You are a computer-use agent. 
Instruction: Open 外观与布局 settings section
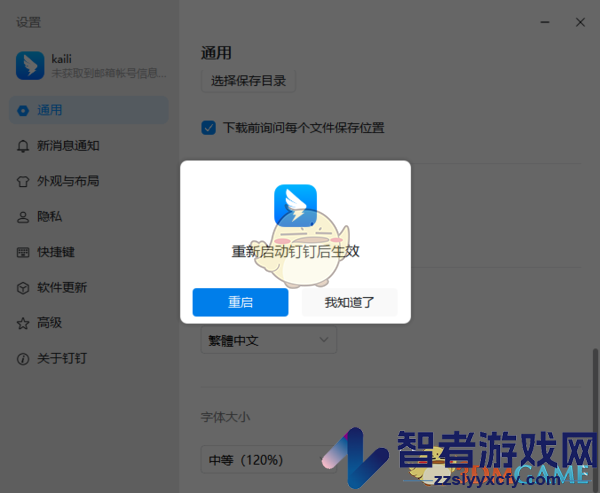click(x=89, y=181)
